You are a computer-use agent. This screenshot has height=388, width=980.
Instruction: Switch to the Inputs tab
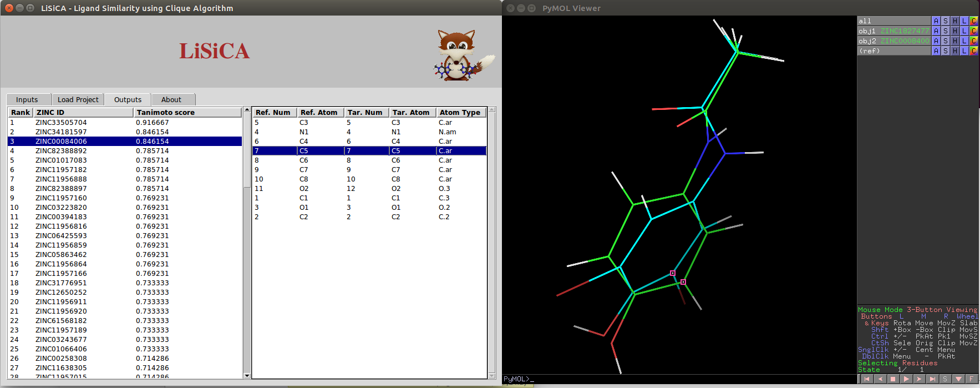27,100
